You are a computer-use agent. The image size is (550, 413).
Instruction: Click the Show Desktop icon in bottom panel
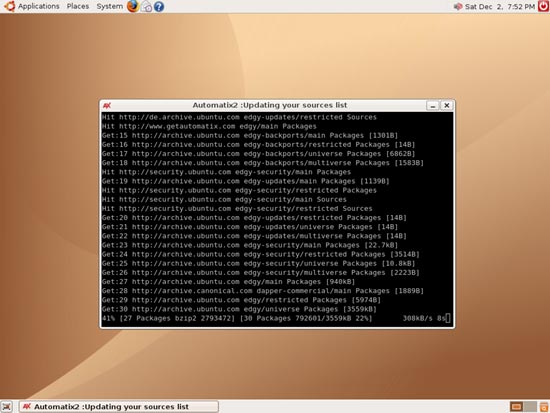6,406
